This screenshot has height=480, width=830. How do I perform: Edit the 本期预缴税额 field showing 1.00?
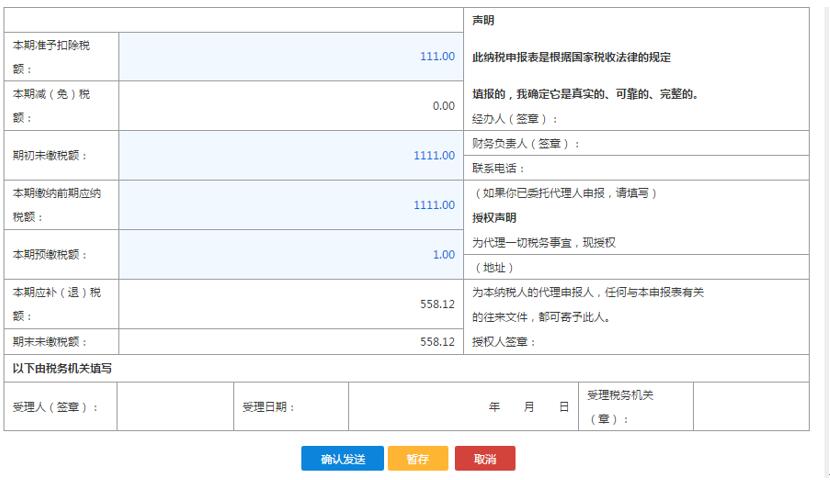[x=290, y=255]
